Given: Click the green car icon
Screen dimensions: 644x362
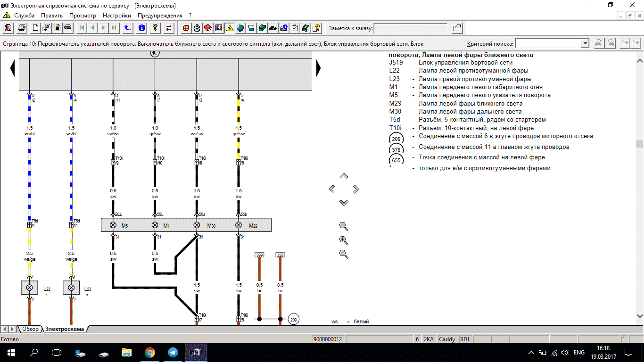Looking at the screenshot, I should 273,28.
